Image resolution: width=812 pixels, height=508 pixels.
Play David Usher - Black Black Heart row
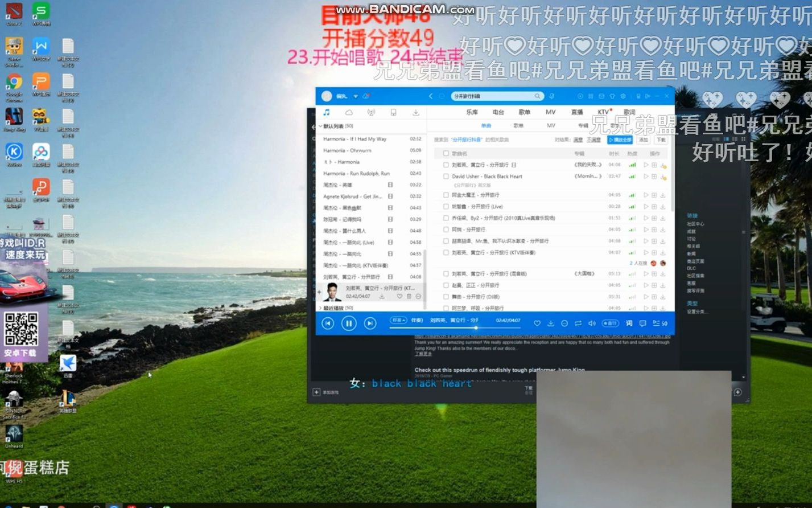coord(646,177)
